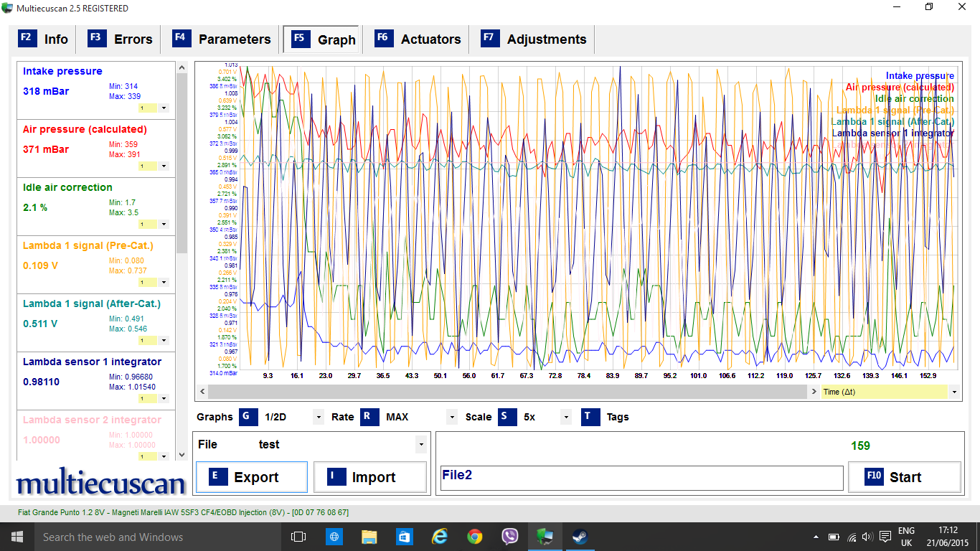Open the Scale 5x dropdown
Screen dimensions: 980x551
point(565,418)
